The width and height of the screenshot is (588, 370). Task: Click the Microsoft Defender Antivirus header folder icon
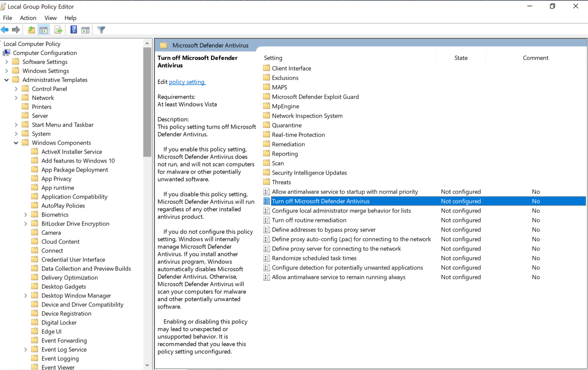coord(163,45)
